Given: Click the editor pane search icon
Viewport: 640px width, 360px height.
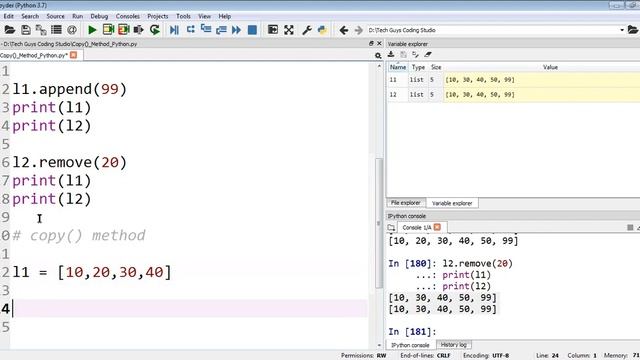Looking at the screenshot, I should coord(378,56).
